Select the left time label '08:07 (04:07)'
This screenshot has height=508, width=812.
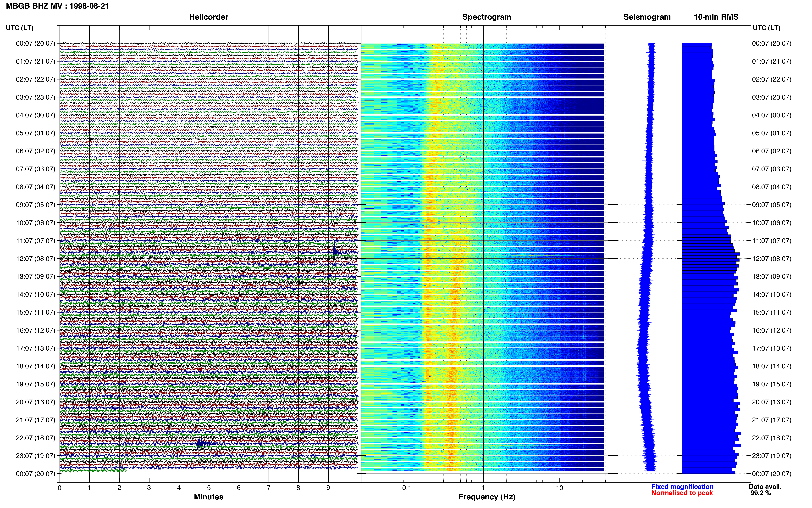coord(36,187)
